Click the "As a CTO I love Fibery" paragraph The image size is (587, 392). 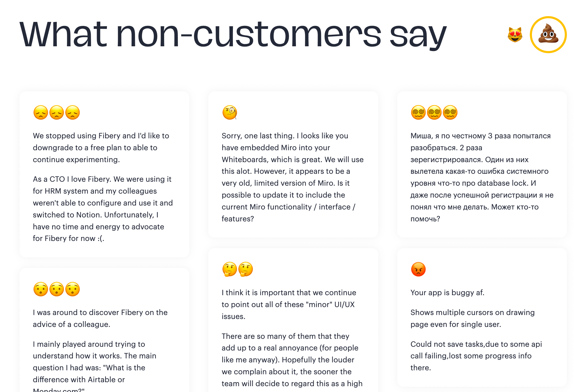point(103,209)
